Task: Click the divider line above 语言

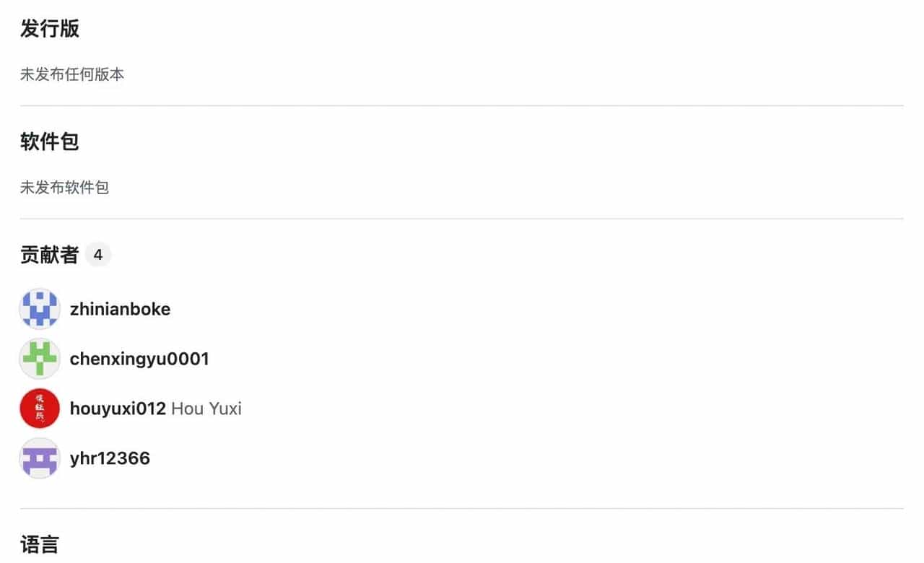Action: tap(462, 509)
